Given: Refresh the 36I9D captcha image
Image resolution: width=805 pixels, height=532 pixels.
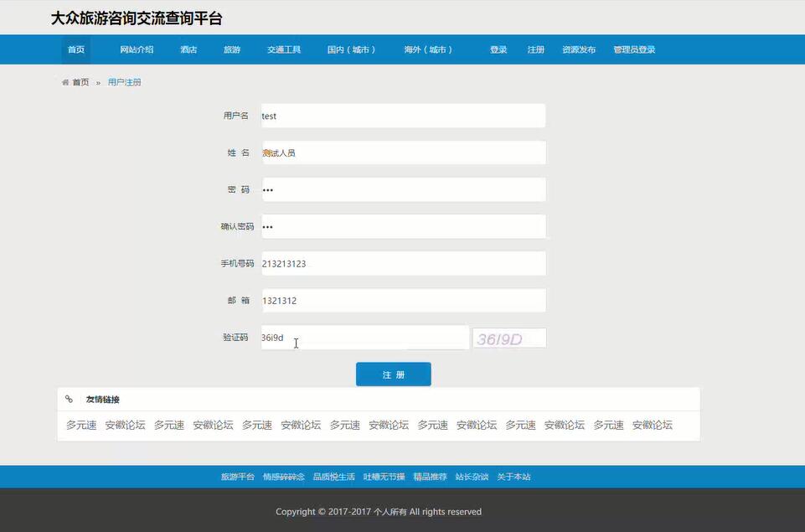Looking at the screenshot, I should pos(509,338).
